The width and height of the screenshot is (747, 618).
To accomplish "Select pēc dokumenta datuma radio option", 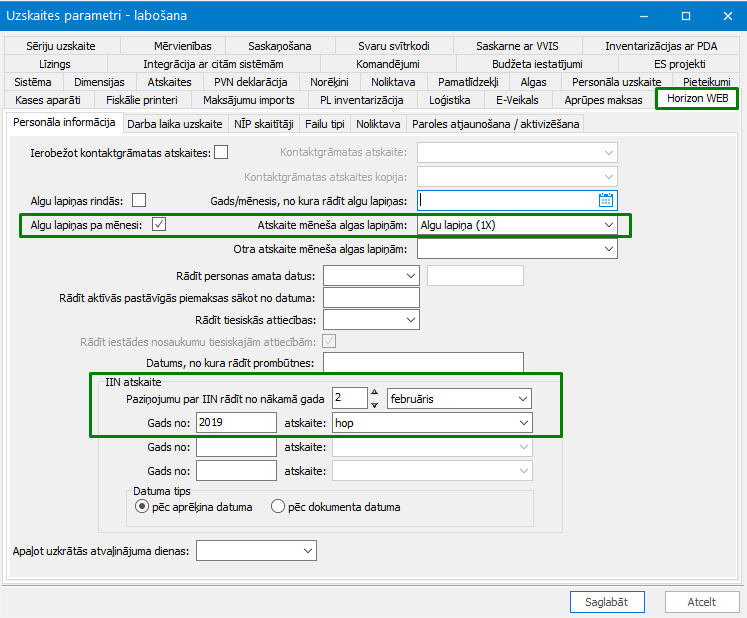I will pyautogui.click(x=278, y=506).
